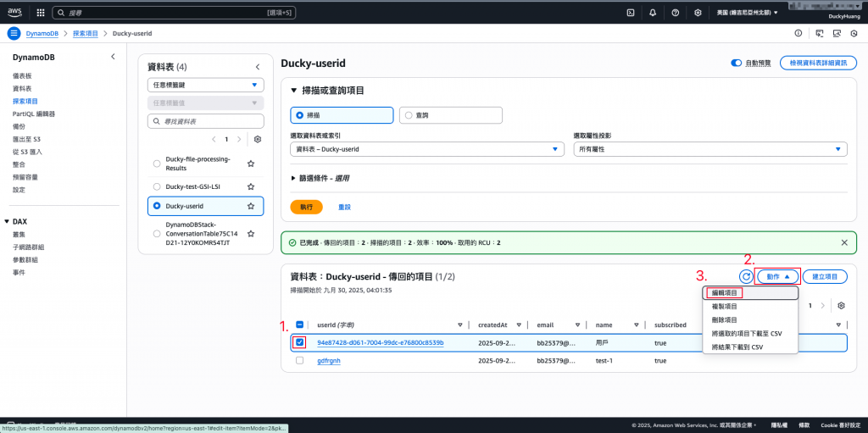The height and width of the screenshot is (433, 868).
Task: Focus the find tables search field
Action: click(205, 120)
